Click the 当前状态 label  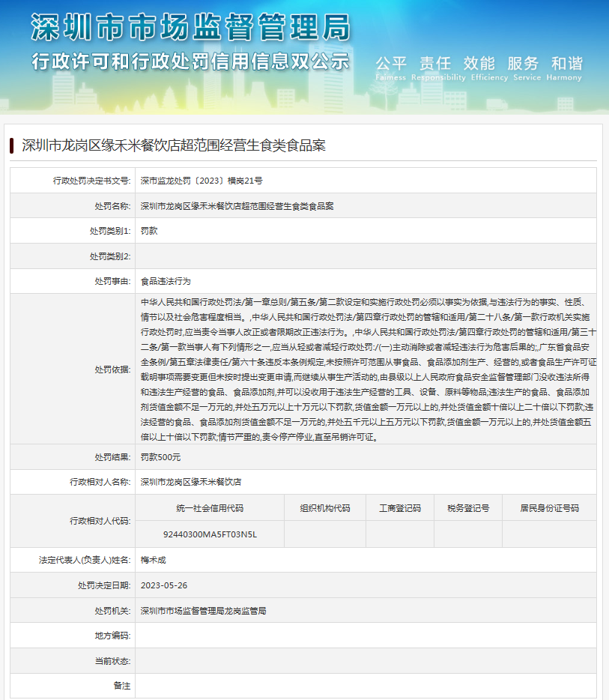[x=112, y=661]
